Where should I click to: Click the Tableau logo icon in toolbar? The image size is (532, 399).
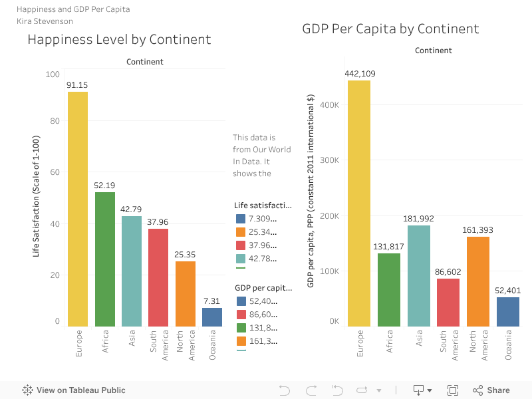(x=28, y=390)
